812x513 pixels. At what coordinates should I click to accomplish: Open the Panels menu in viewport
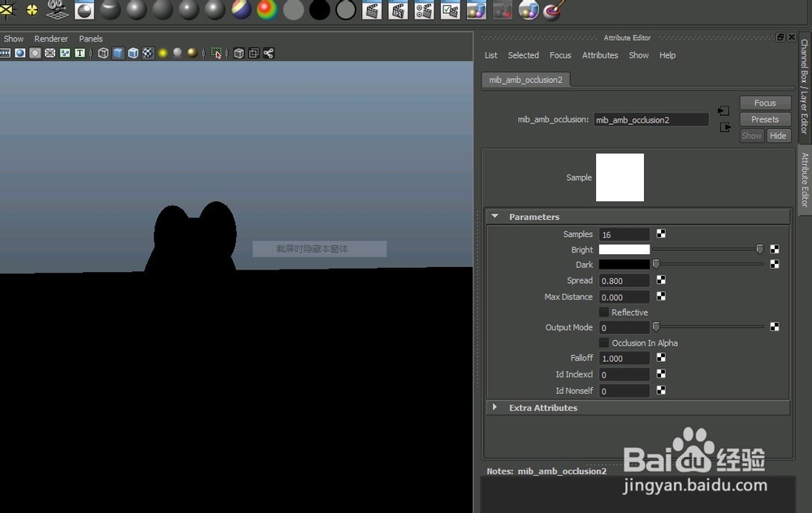[91, 39]
